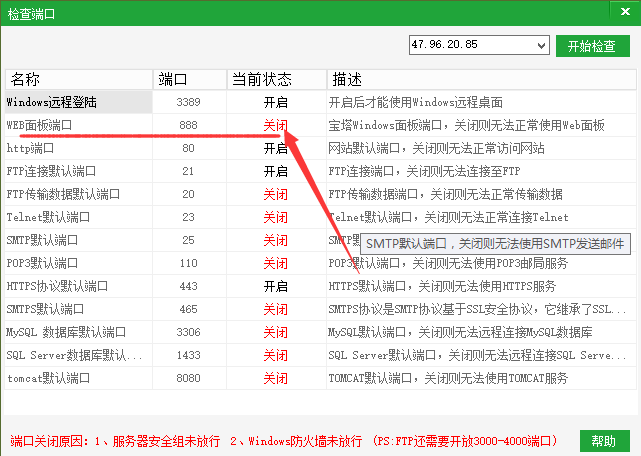This screenshot has width=641, height=456.
Task: Click port number 110 cell
Action: [190, 263]
